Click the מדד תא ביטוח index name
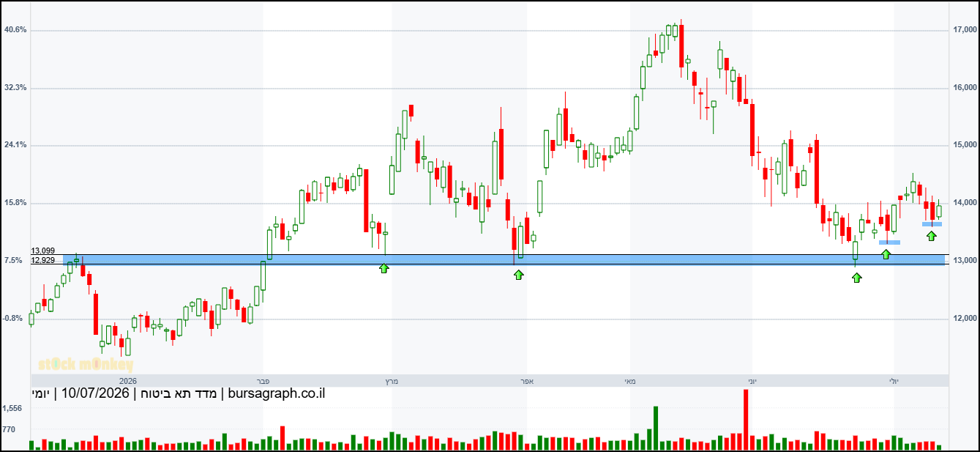Screen dimensions: 980x452 click(177, 393)
